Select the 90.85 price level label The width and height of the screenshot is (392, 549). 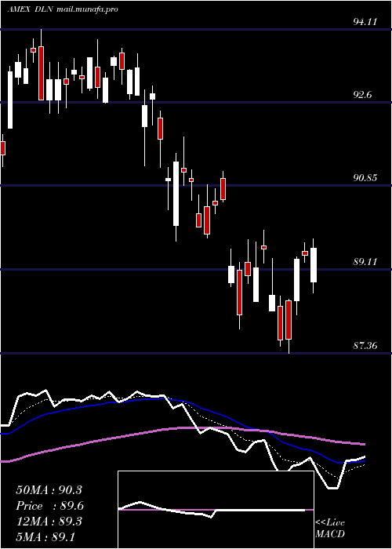tap(365, 178)
